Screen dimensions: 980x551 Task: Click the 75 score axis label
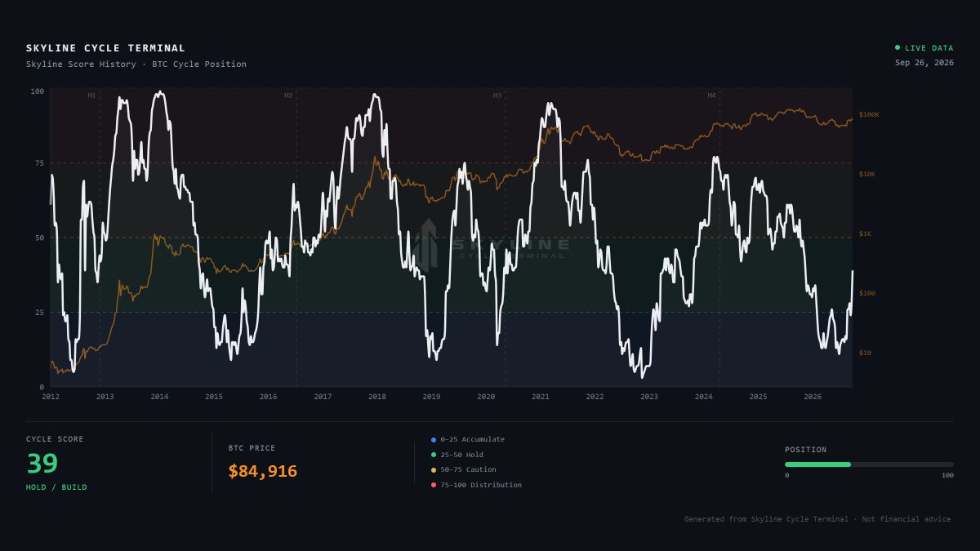tap(39, 163)
